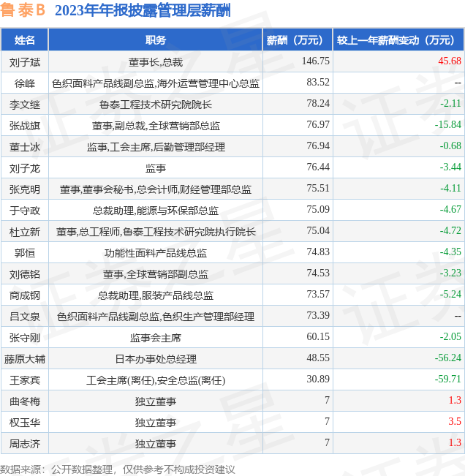Select the name 周志济
The height and width of the screenshot is (476, 465).
point(25,444)
